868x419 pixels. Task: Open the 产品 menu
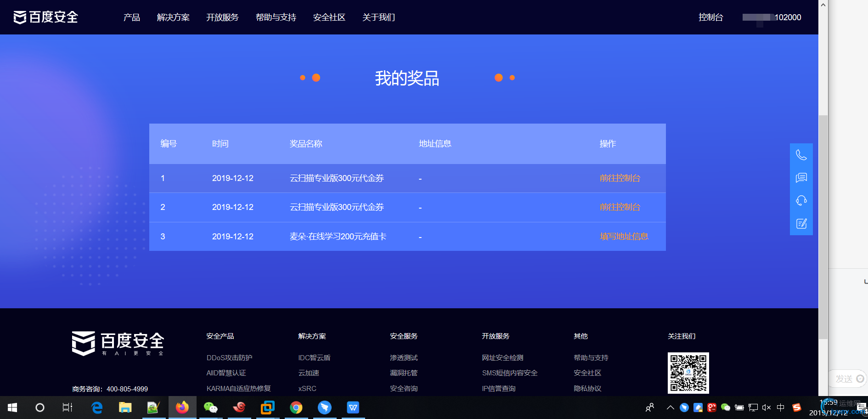point(132,17)
